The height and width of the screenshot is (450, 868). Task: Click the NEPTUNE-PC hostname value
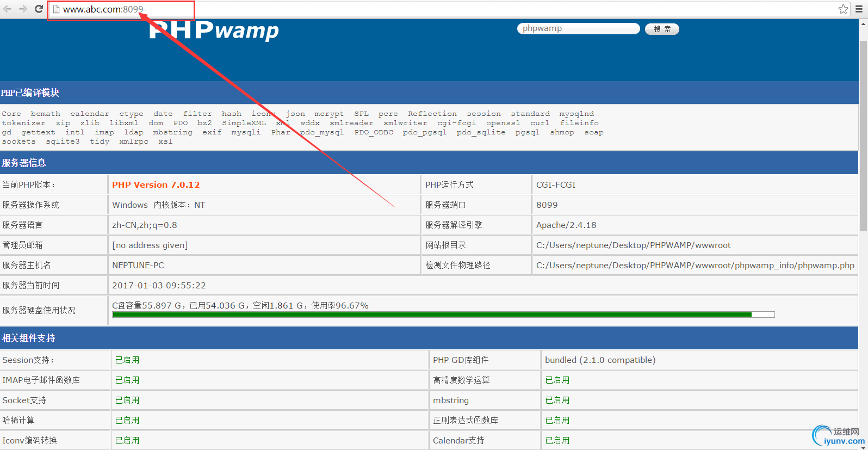pos(138,265)
